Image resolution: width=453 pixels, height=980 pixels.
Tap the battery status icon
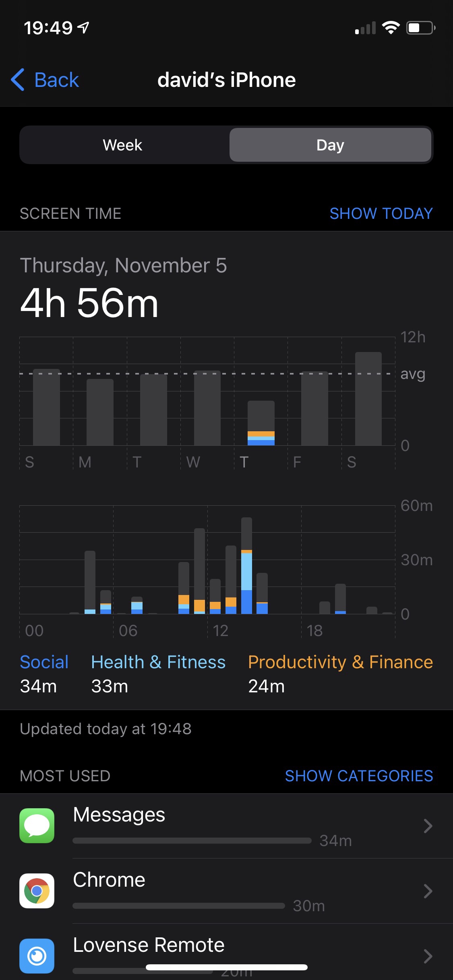[x=420, y=28]
